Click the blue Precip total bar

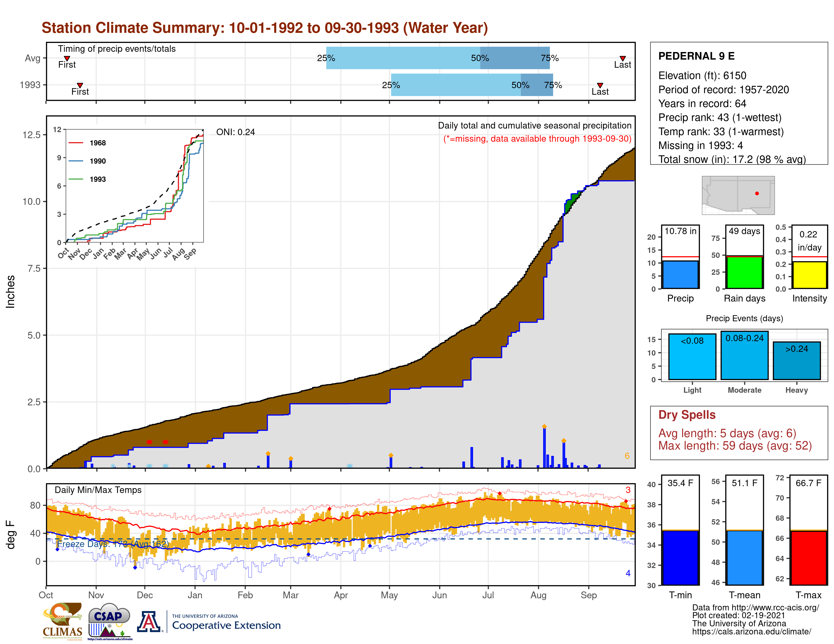point(681,275)
